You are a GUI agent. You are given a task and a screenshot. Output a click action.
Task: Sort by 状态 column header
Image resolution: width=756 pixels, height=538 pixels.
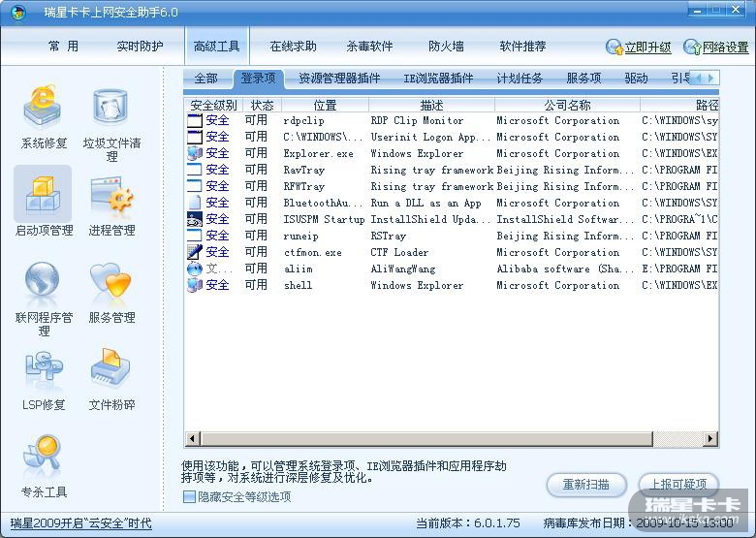(x=262, y=105)
